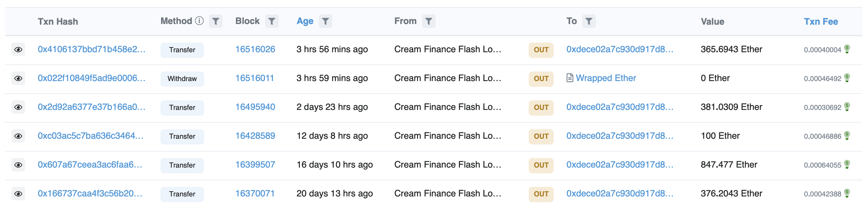
Task: Open transaction hash 0x2d92a6377e37b166a0
Action: tap(91, 107)
